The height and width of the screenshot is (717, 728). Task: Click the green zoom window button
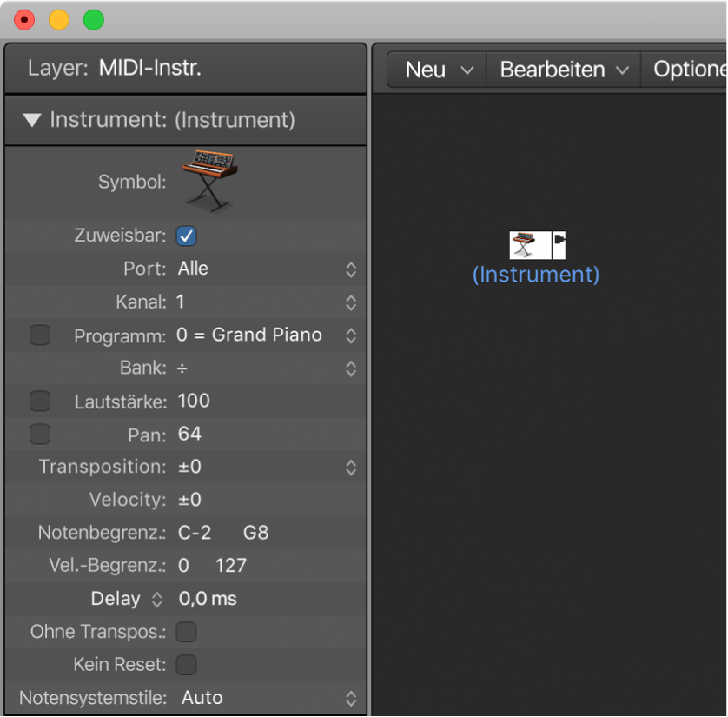(93, 20)
